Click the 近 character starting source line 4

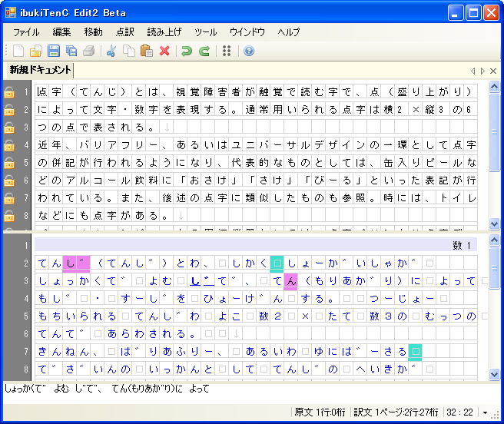pyautogui.click(x=42, y=145)
